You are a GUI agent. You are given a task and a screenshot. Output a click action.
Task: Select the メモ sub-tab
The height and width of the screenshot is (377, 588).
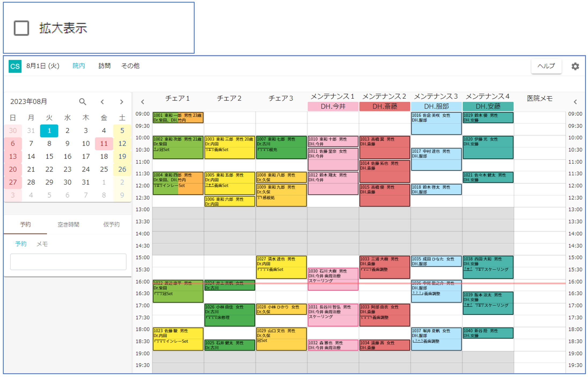(x=42, y=244)
